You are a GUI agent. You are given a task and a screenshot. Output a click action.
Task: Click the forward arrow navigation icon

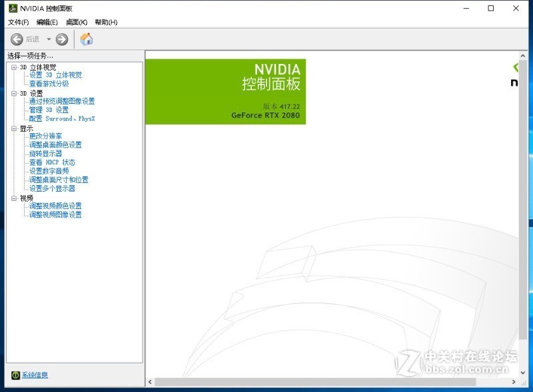pyautogui.click(x=62, y=39)
